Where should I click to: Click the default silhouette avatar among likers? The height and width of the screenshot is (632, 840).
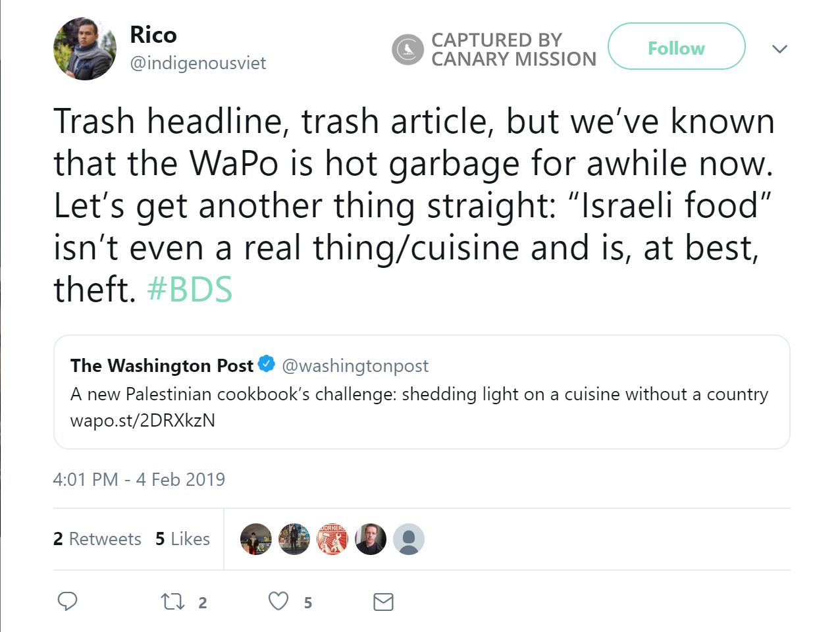point(409,539)
